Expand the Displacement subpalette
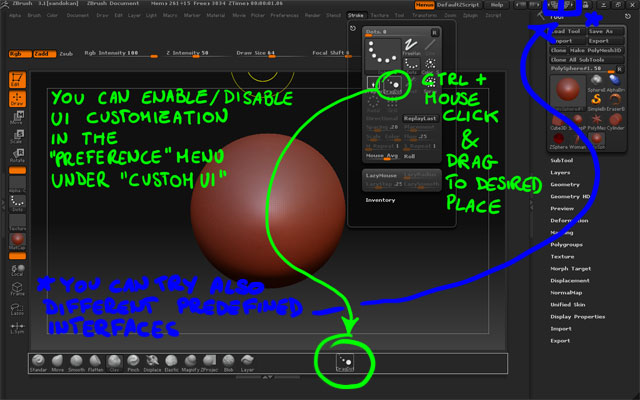The image size is (640, 400). click(x=570, y=280)
